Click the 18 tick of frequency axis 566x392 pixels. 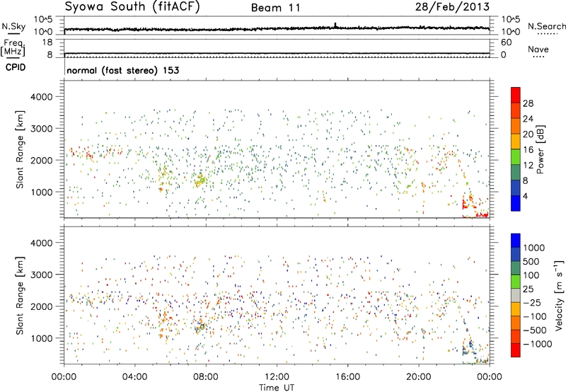click(47, 42)
